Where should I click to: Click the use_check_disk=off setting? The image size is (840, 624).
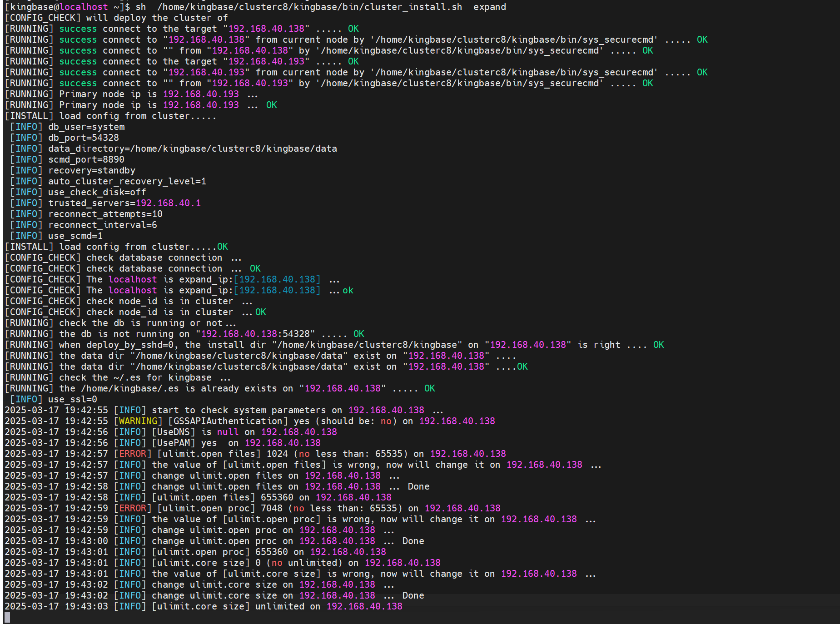[x=97, y=192]
